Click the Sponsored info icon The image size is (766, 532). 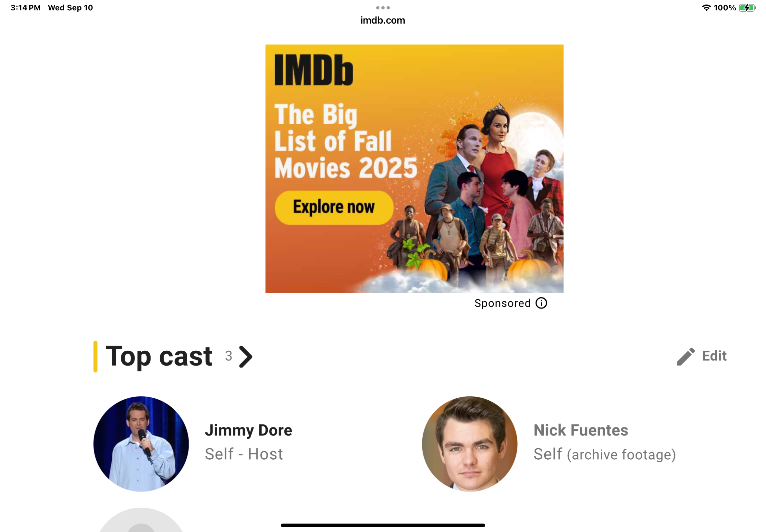[x=541, y=303]
